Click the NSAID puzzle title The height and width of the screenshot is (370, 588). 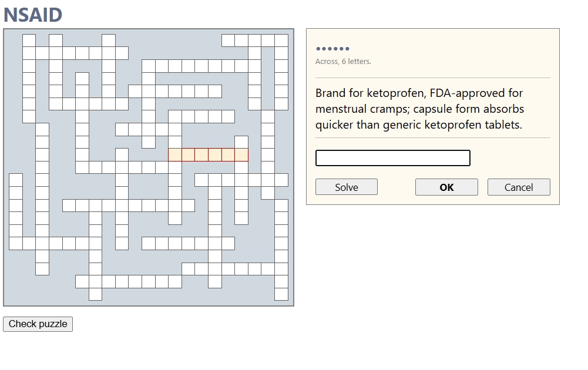pyautogui.click(x=33, y=15)
